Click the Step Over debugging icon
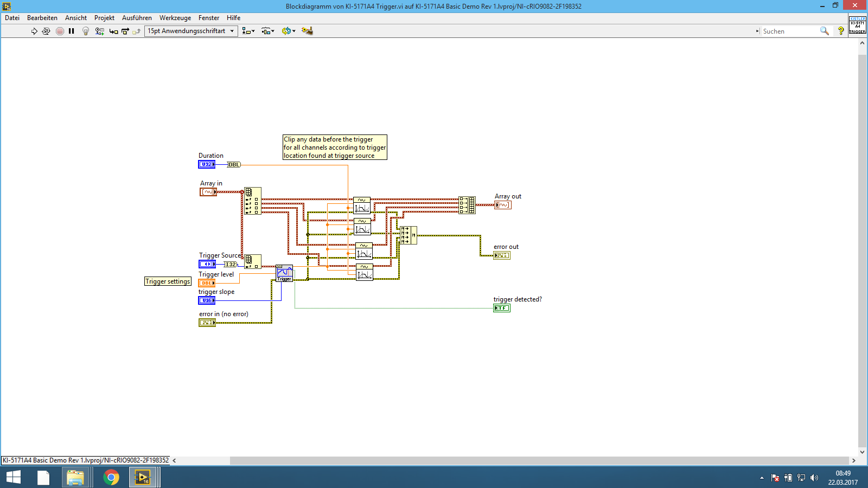The width and height of the screenshot is (868, 488). point(125,31)
